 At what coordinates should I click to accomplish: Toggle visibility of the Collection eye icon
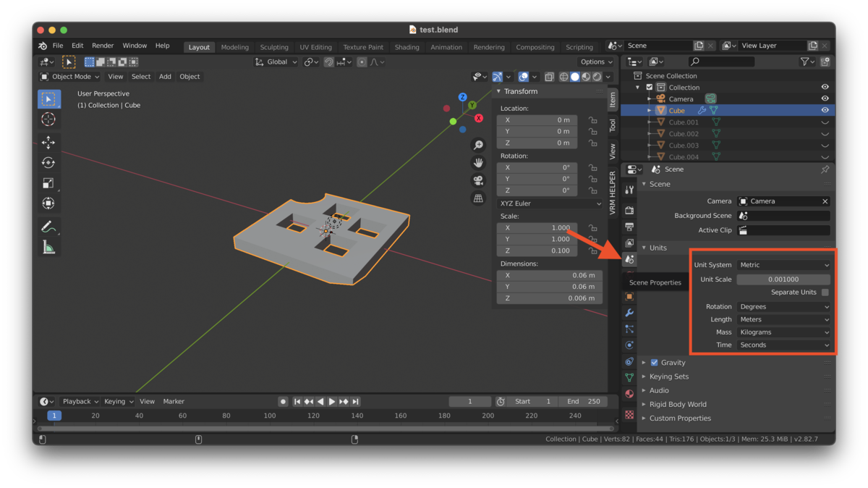tap(825, 88)
